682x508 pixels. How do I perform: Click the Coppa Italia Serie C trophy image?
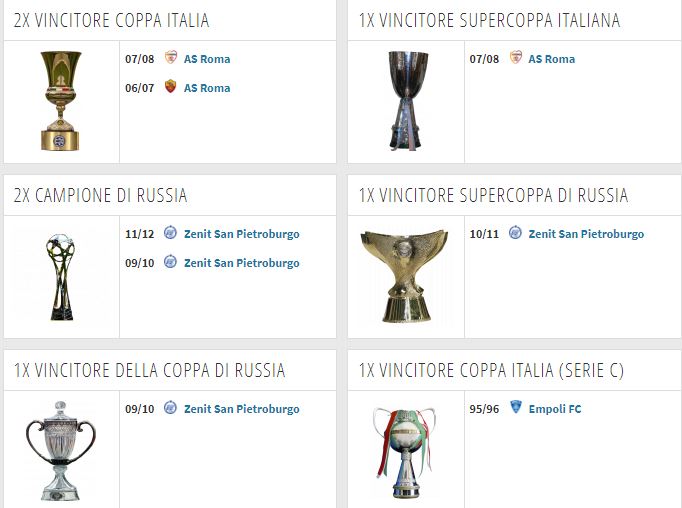coord(404,451)
